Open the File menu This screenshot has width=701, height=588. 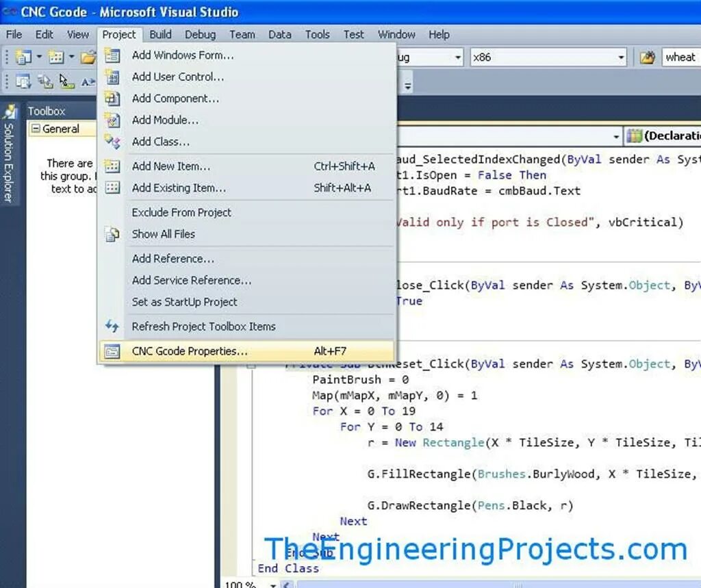[x=14, y=34]
